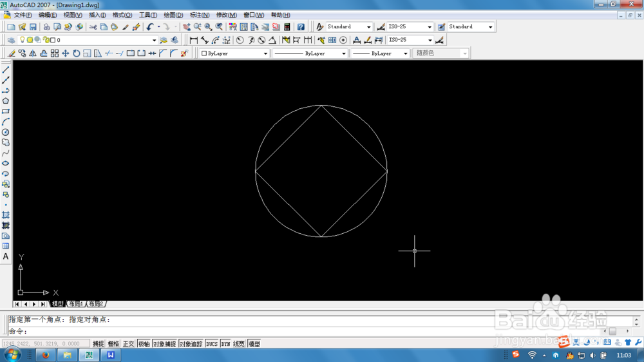Viewport: 644px width, 362px height.
Task: Expand the undo history dropdown arrow
Action: [x=158, y=26]
